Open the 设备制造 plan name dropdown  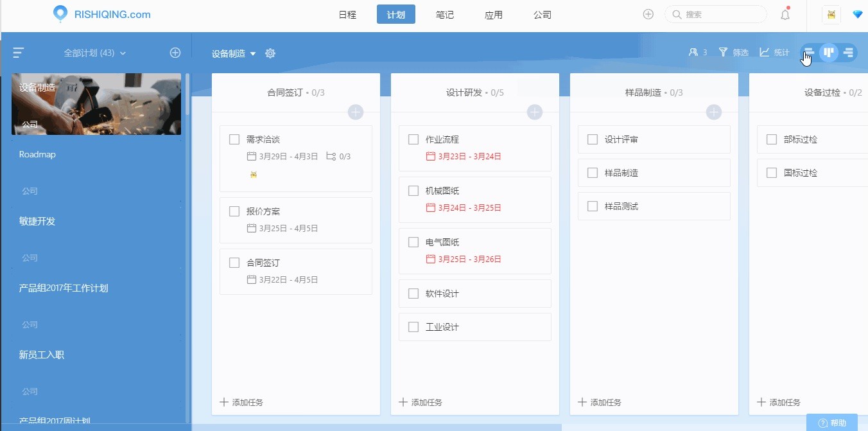click(234, 53)
